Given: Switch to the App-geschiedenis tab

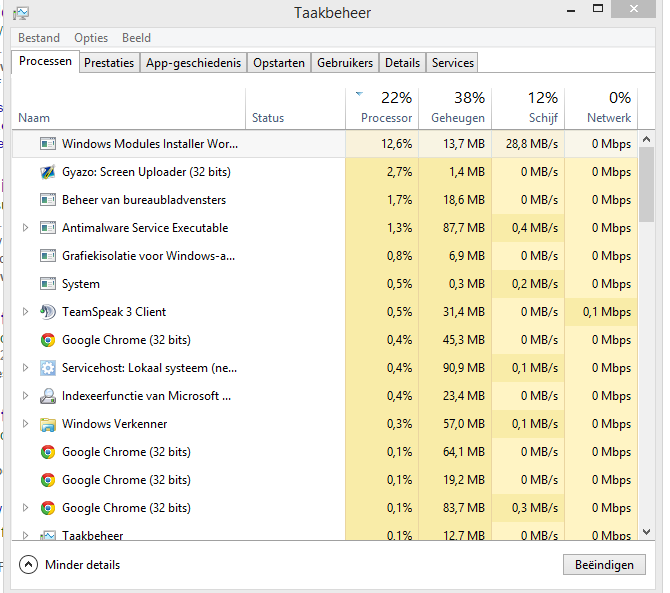Looking at the screenshot, I should [x=194, y=63].
